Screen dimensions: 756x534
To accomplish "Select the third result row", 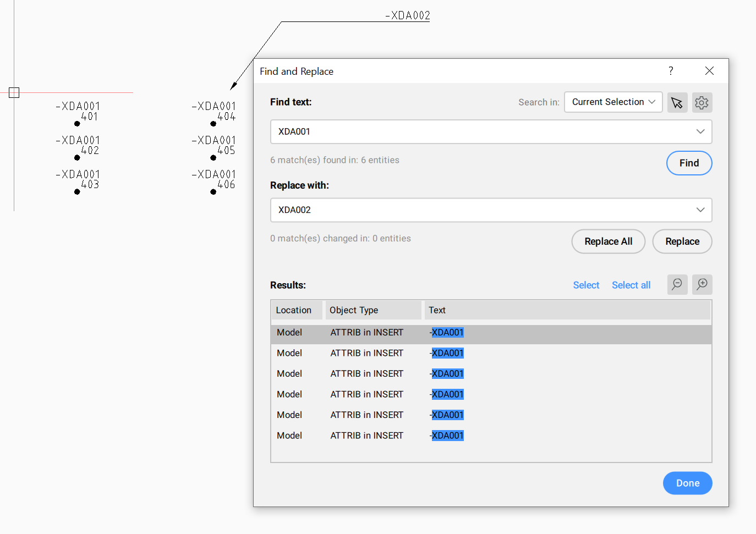I will click(x=491, y=373).
